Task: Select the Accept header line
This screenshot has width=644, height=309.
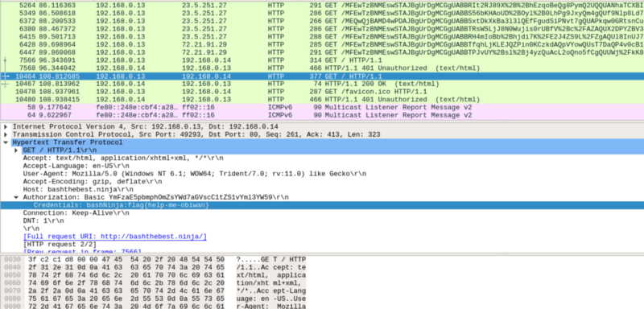Action: tap(322, 158)
